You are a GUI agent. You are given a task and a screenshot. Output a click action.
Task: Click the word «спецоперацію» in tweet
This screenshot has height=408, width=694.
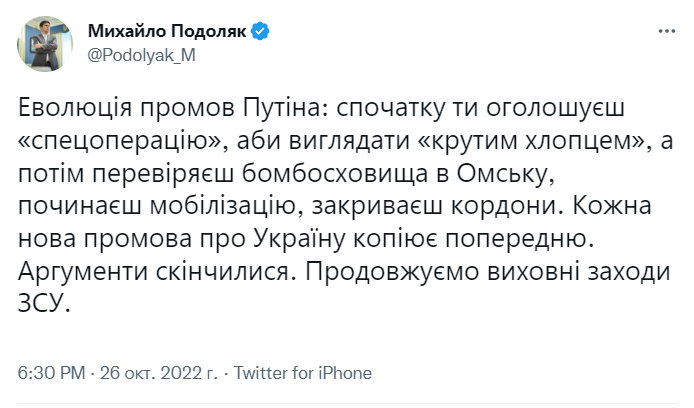point(119,142)
